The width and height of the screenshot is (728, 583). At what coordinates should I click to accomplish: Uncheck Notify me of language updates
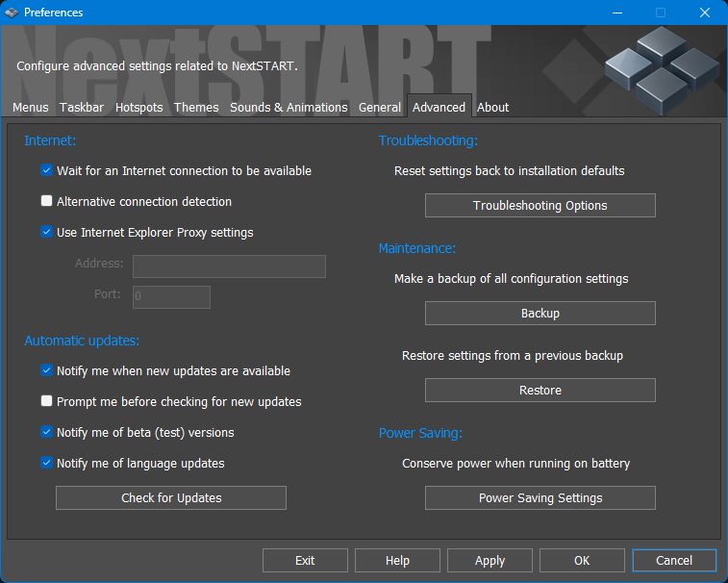tap(46, 462)
